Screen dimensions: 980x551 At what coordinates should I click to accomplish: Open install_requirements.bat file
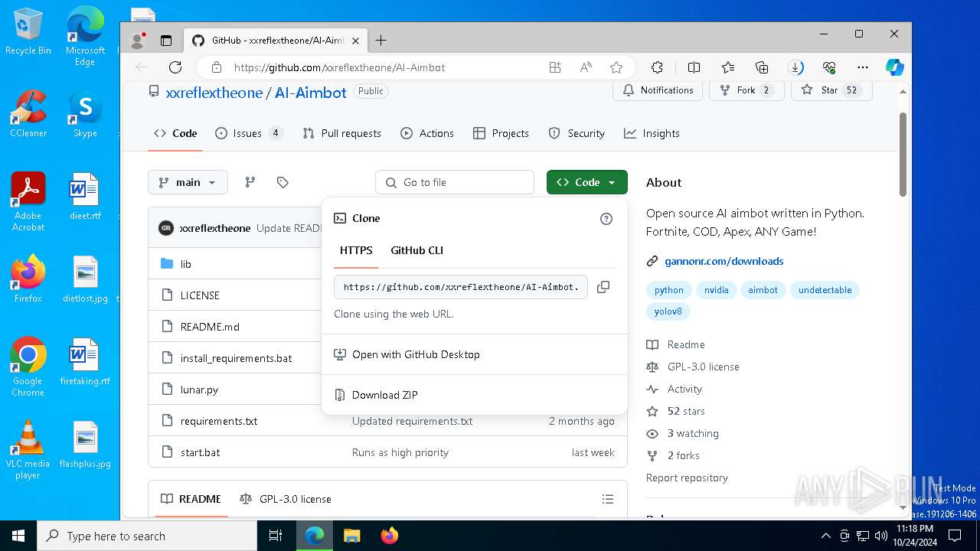(236, 358)
